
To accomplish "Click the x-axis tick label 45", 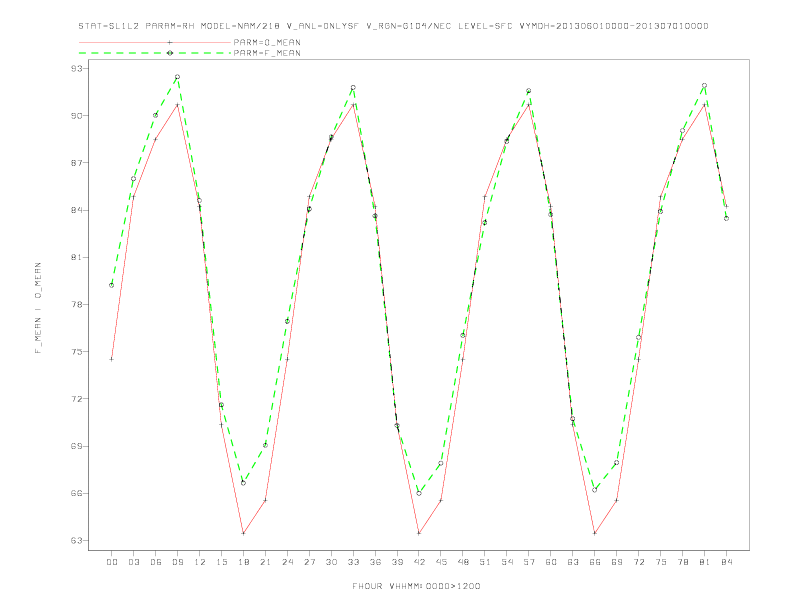I will 441,562.
